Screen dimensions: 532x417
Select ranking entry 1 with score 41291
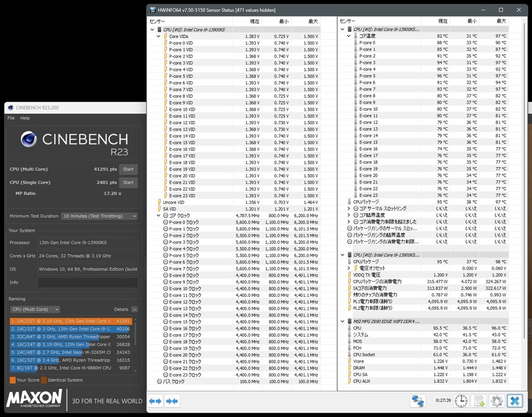71,321
